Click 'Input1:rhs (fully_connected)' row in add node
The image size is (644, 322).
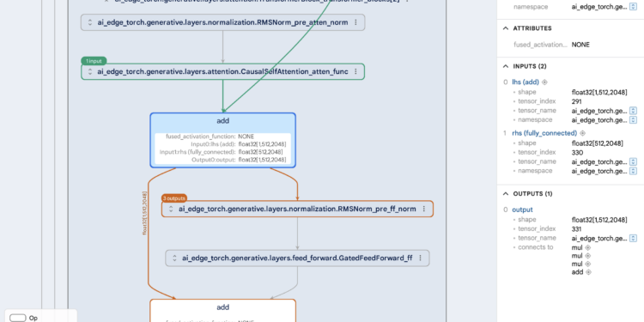pyautogui.click(x=222, y=152)
